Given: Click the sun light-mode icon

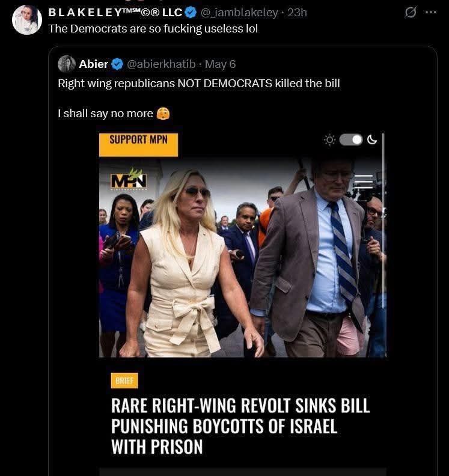Looking at the screenshot, I should (329, 140).
